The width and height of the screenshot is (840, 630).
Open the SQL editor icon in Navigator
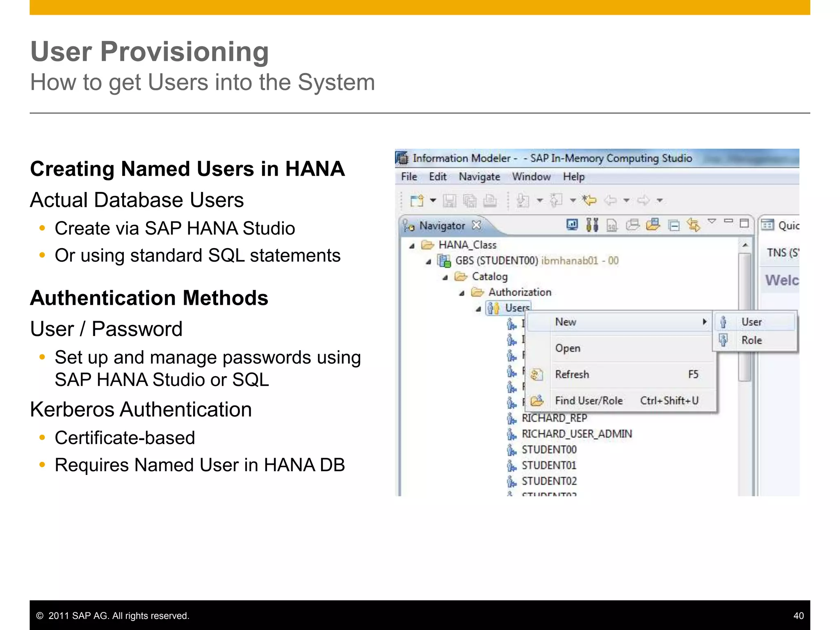point(612,225)
